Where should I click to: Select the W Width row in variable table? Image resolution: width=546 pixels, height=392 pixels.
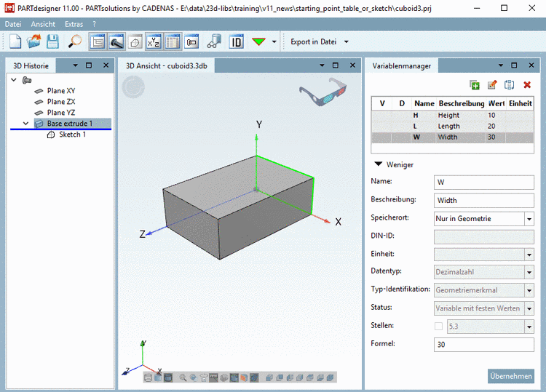pyautogui.click(x=452, y=137)
